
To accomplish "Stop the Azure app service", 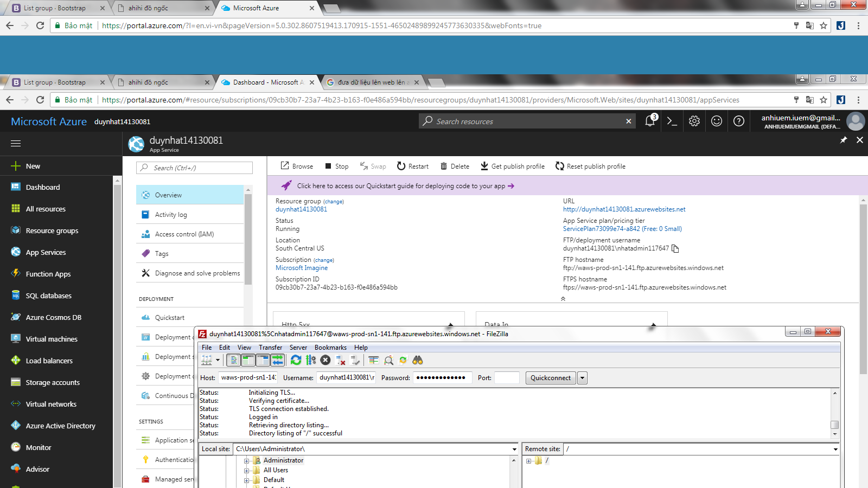I will [x=337, y=166].
